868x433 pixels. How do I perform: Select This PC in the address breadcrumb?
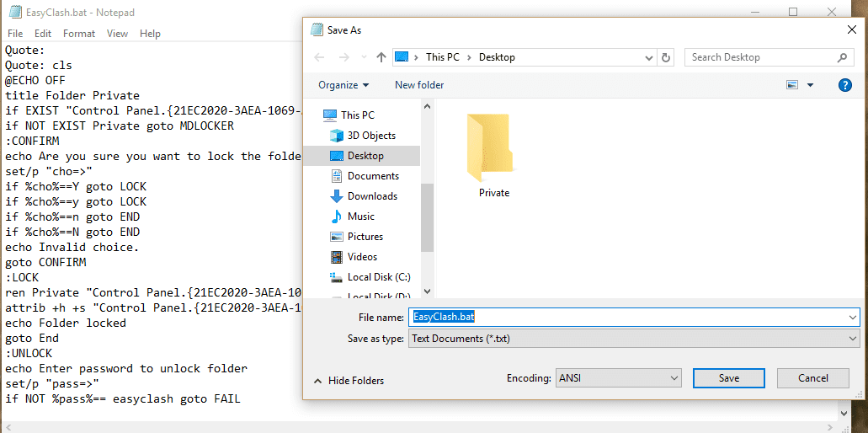(x=442, y=57)
